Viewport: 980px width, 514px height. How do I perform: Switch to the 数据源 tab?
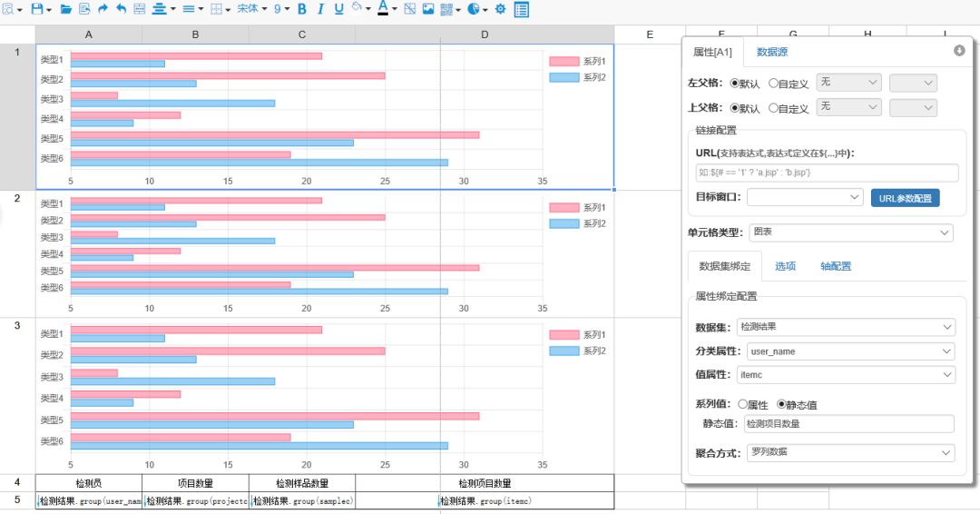pyautogui.click(x=772, y=53)
